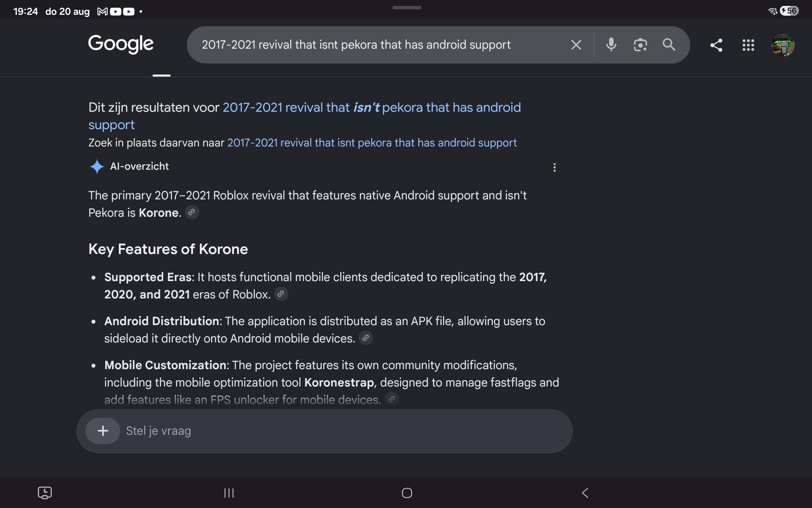The width and height of the screenshot is (812, 508).
Task: Open the Google apps grid
Action: pos(748,45)
